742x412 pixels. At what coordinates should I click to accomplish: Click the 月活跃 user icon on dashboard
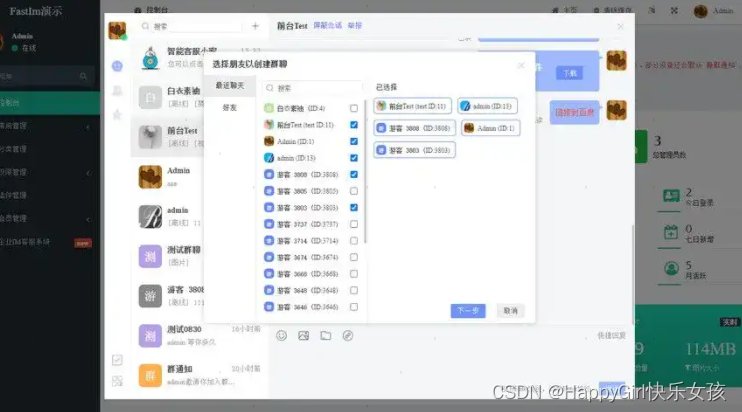click(671, 269)
